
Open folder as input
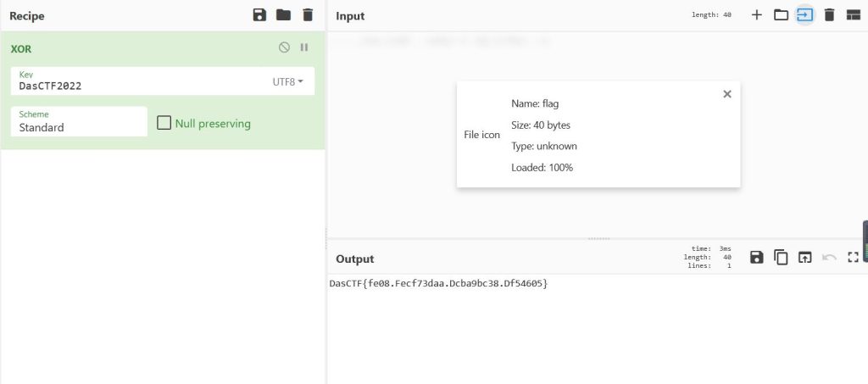click(x=781, y=15)
